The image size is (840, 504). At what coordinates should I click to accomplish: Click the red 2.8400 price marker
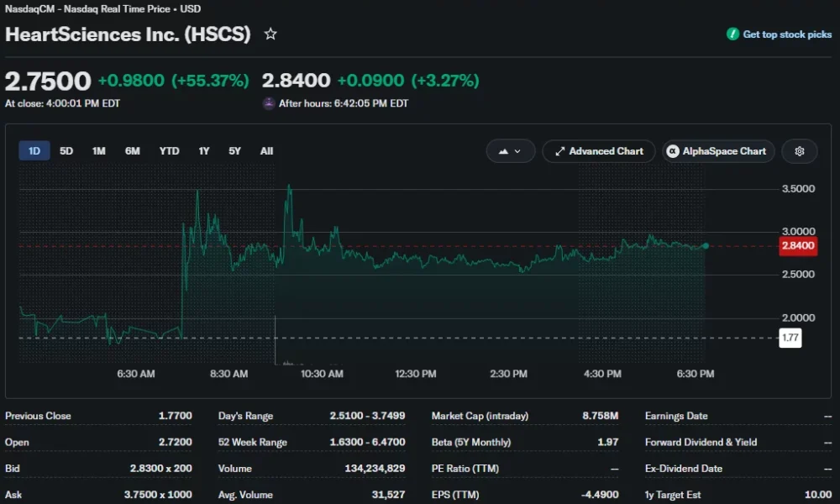click(798, 246)
